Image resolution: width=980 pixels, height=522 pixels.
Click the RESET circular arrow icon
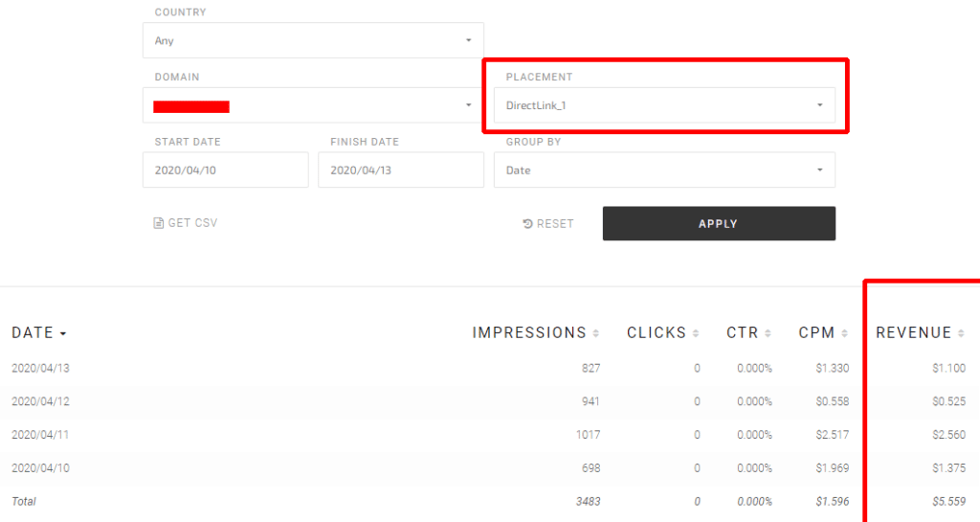(x=527, y=224)
